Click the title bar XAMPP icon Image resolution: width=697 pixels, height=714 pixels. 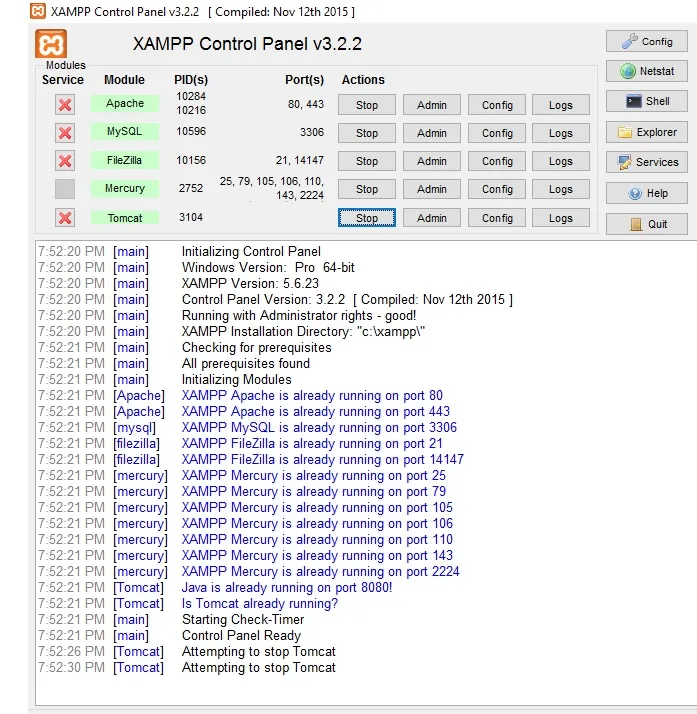[38, 11]
